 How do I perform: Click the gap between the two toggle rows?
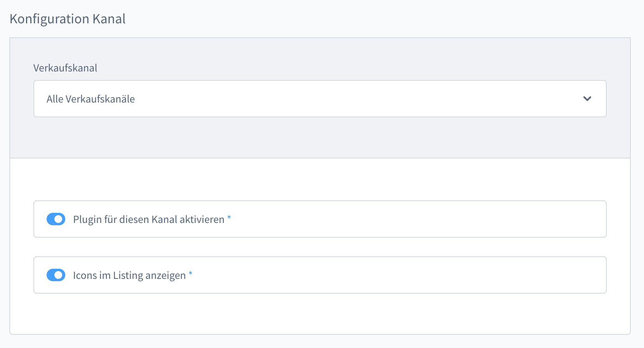click(320, 247)
